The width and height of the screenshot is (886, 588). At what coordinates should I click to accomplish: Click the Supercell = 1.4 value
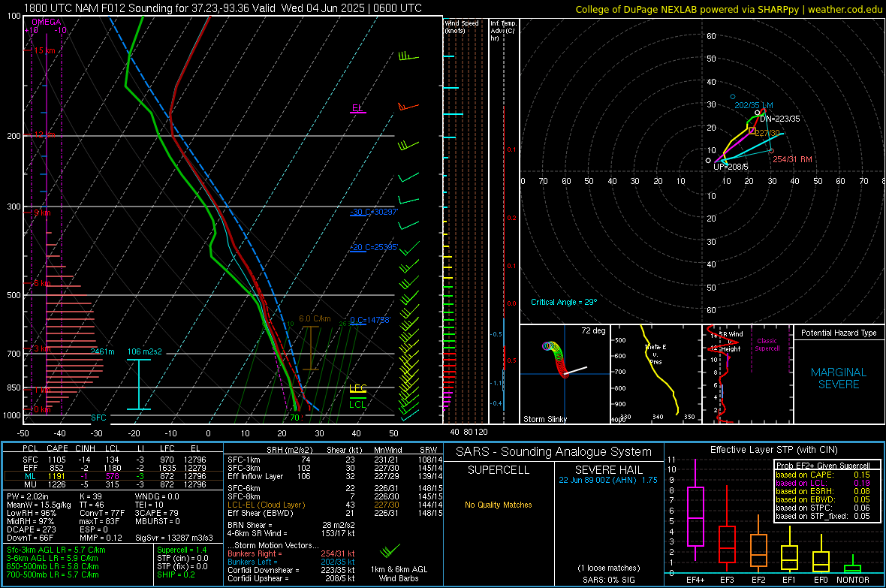(x=182, y=550)
